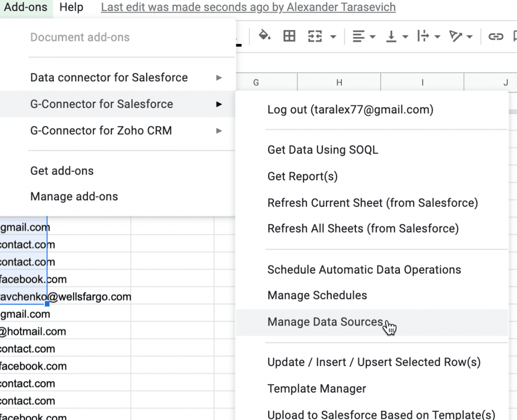The image size is (517, 420).
Task: Select column I header
Action: coord(423,82)
